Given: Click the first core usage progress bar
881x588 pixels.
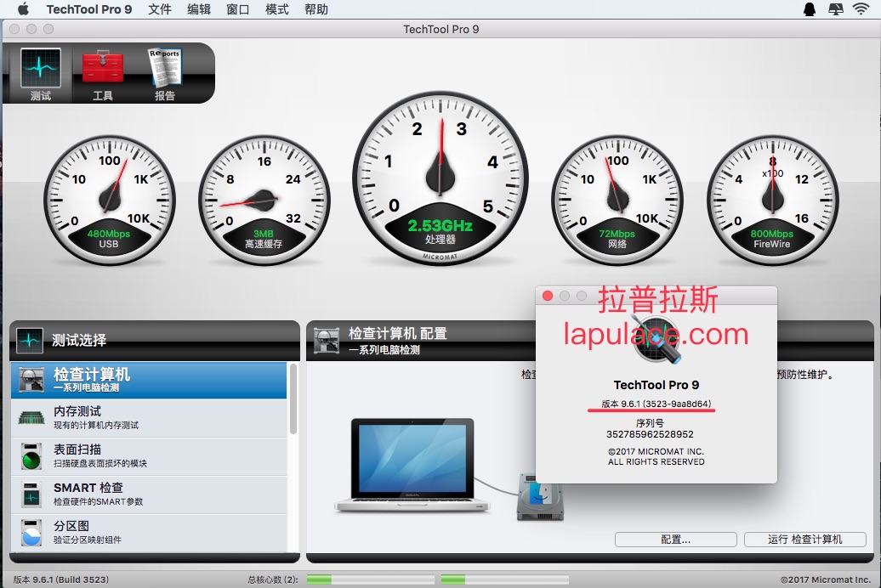Looking at the screenshot, I should coord(371,580).
